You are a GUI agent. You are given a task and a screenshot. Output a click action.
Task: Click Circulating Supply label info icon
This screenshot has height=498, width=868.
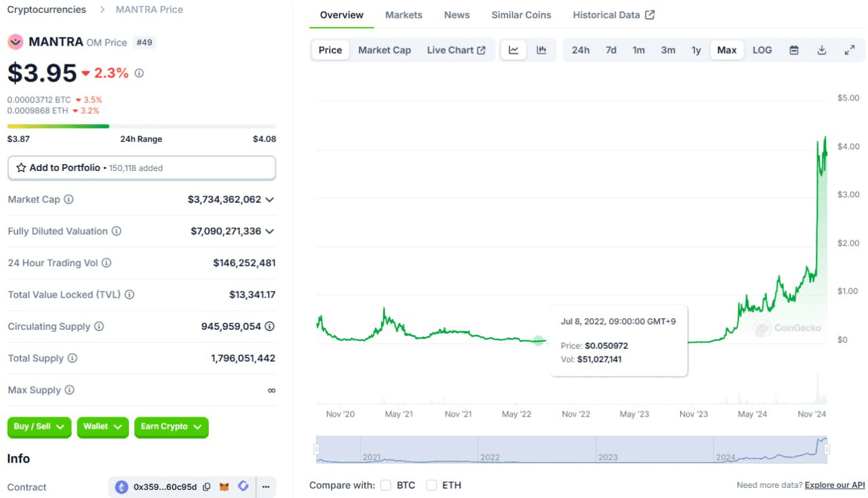(99, 326)
